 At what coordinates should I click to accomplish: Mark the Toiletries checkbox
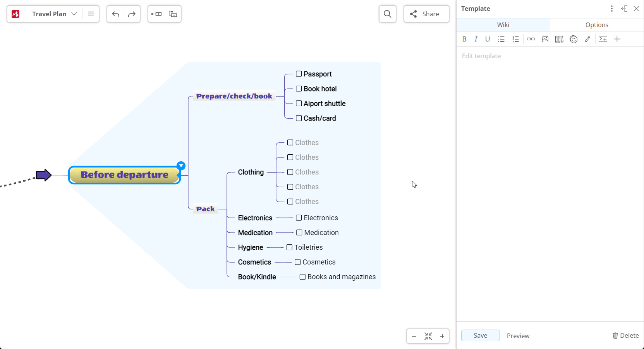[289, 247]
